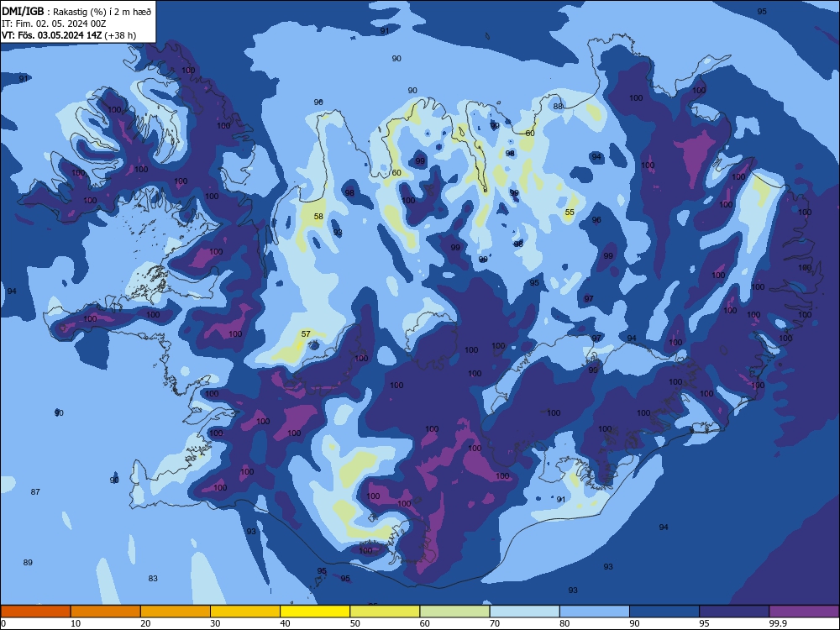Click the humidity value 55
Viewport: 840px width, 630px height.
(570, 213)
